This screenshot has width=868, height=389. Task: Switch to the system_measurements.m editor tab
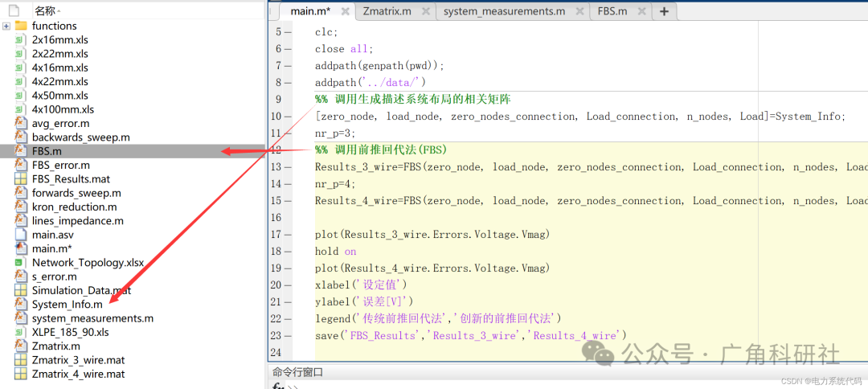(x=504, y=11)
